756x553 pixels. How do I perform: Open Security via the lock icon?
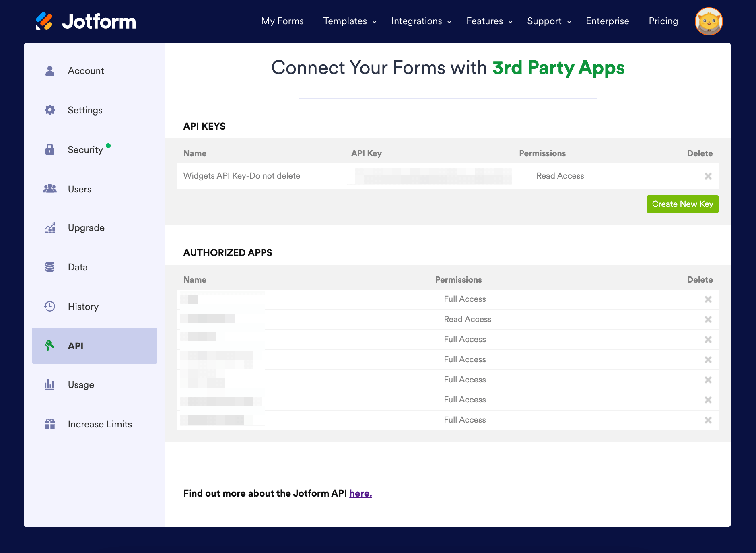[x=50, y=150]
